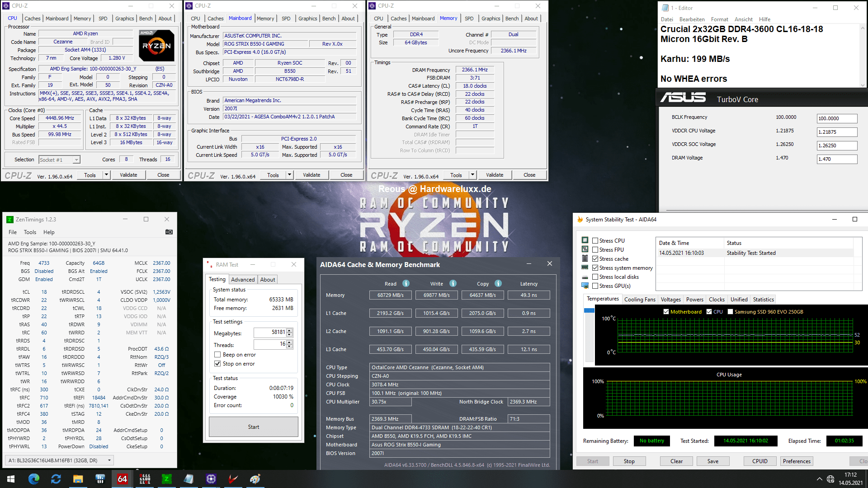Enable the Stress FPU checkbox
868x488 pixels.
tap(595, 250)
